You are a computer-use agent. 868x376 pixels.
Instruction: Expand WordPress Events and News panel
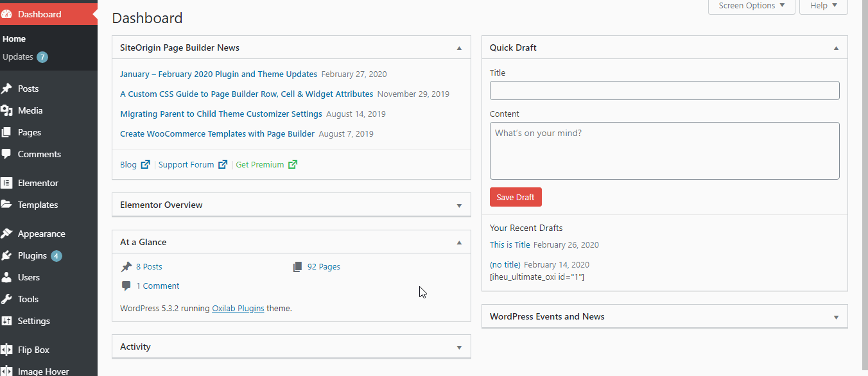836,317
